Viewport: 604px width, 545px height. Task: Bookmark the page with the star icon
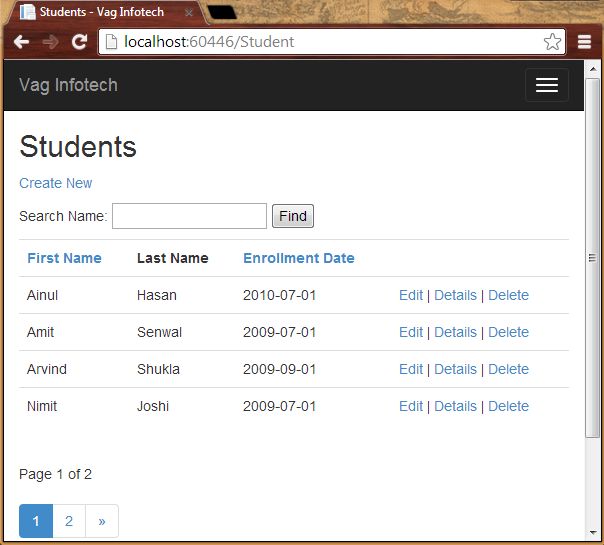(552, 42)
